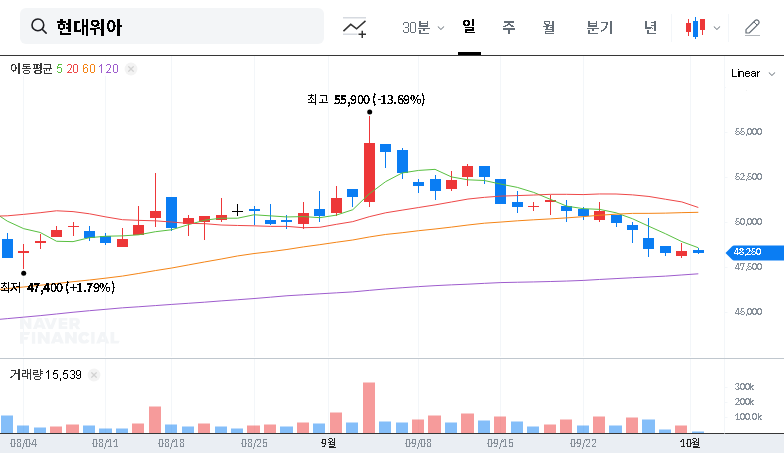Screen dimensions: 784x453
Task: Select the 년 yearly tab
Action: tap(651, 27)
